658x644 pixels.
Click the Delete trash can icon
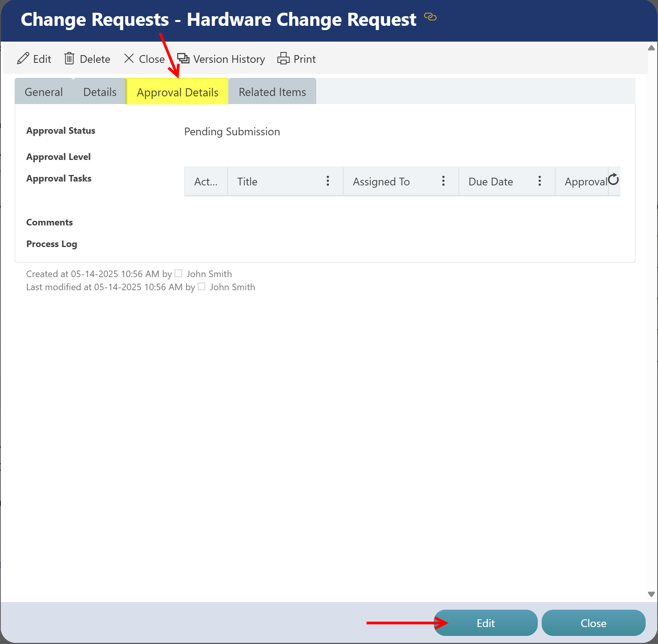click(69, 59)
